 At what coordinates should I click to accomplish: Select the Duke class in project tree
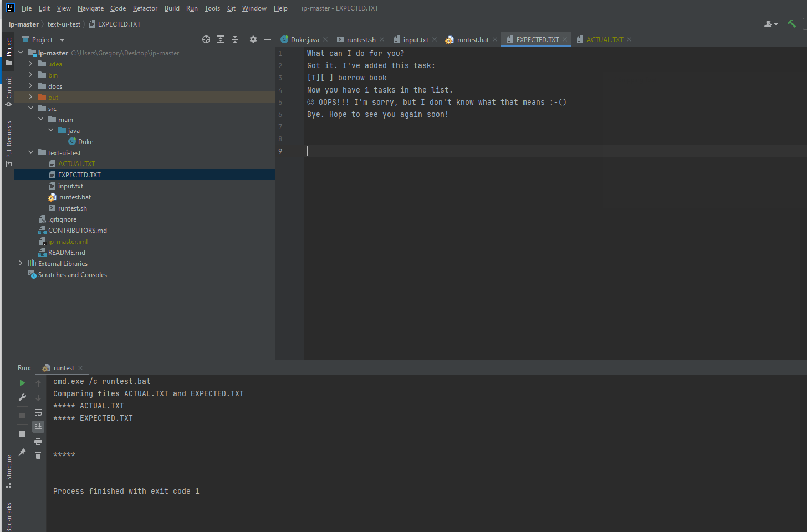pos(85,141)
